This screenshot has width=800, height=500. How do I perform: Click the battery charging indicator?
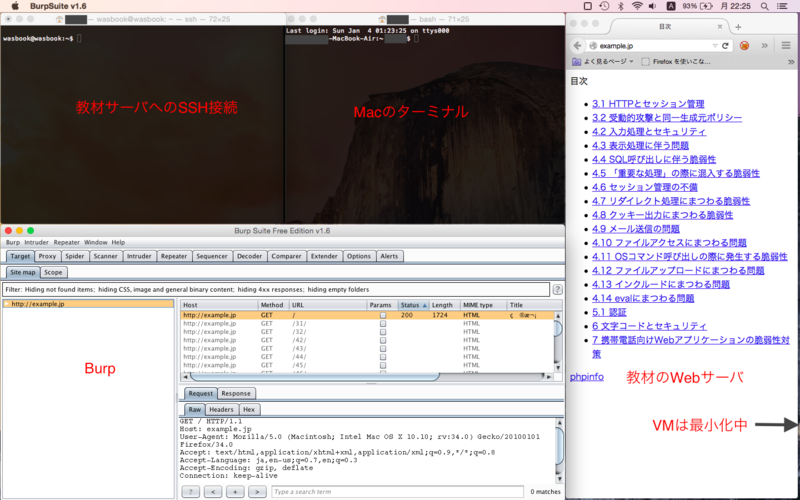click(x=706, y=6)
